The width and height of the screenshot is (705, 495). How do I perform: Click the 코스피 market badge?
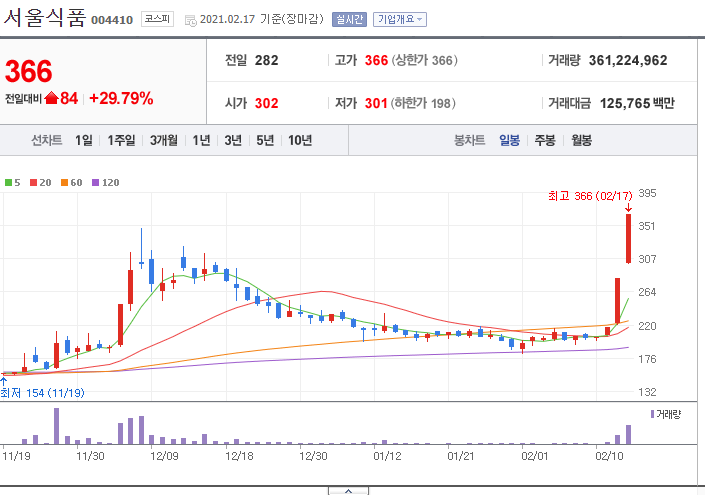(x=157, y=19)
